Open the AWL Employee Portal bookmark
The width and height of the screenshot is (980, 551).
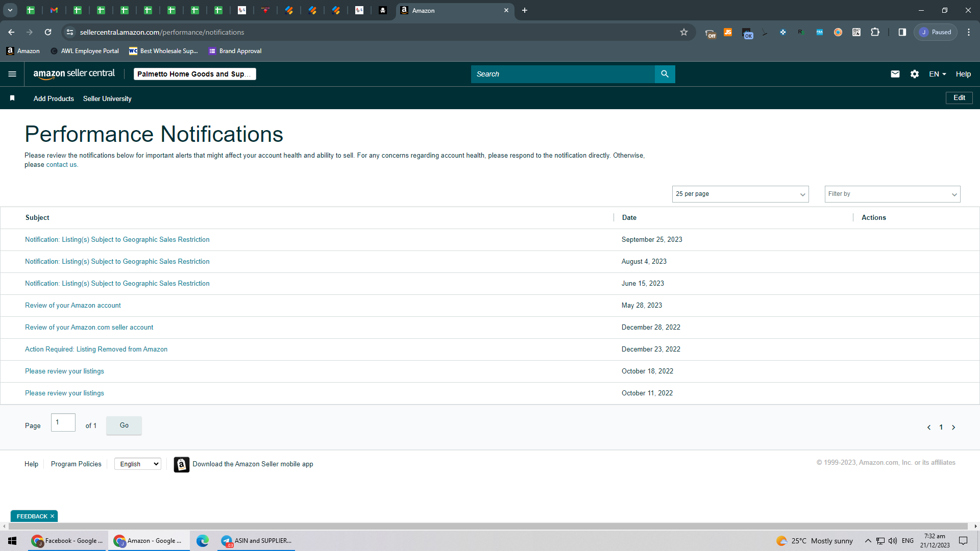(x=85, y=51)
